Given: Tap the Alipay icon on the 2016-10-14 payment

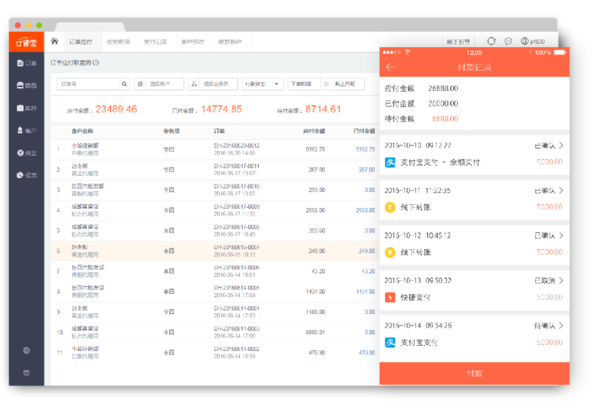Looking at the screenshot, I should (x=390, y=342).
